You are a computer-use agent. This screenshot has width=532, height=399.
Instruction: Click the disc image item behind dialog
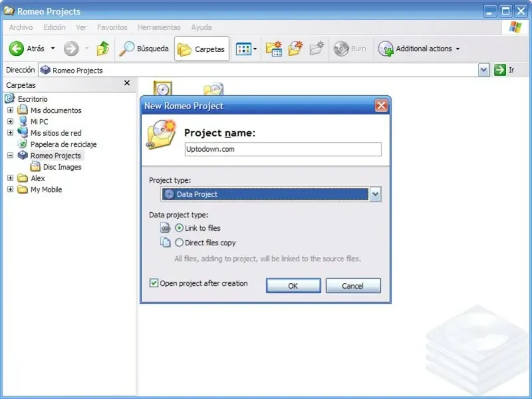pyautogui.click(x=162, y=88)
